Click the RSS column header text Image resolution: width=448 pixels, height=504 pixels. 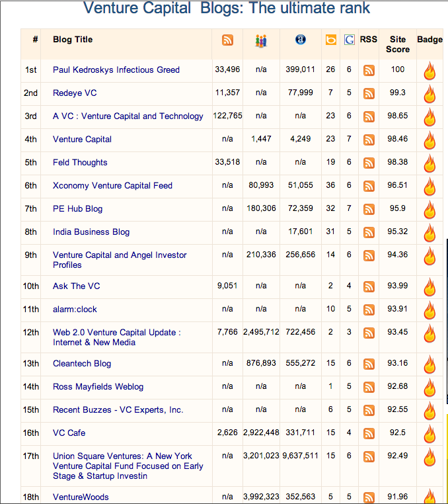coord(368,39)
